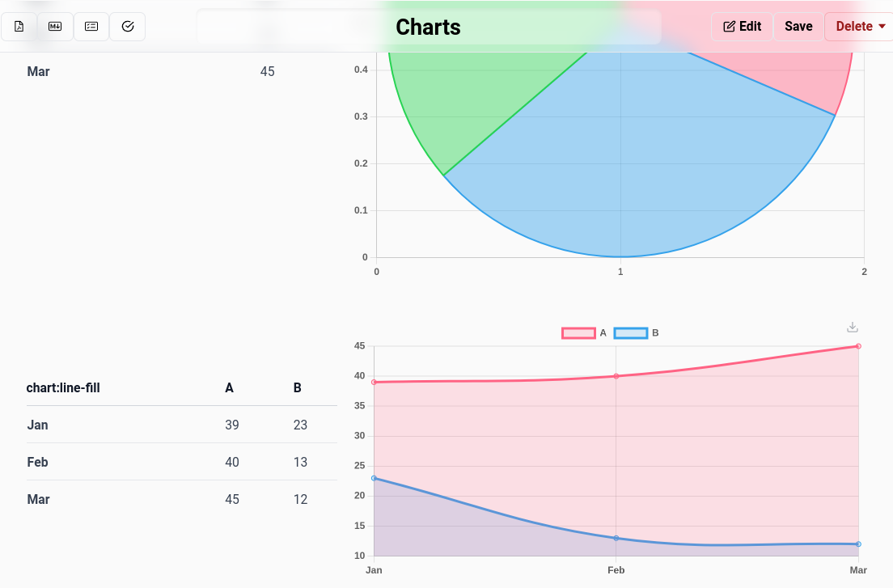Export the document as PDF

(x=19, y=26)
